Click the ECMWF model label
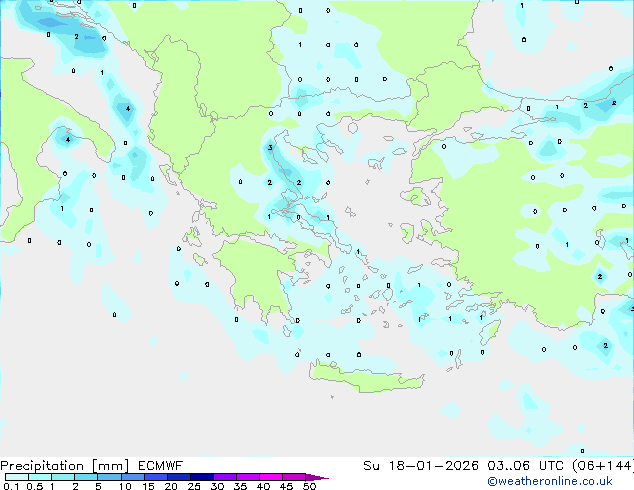The width and height of the screenshot is (634, 490). tap(161, 466)
